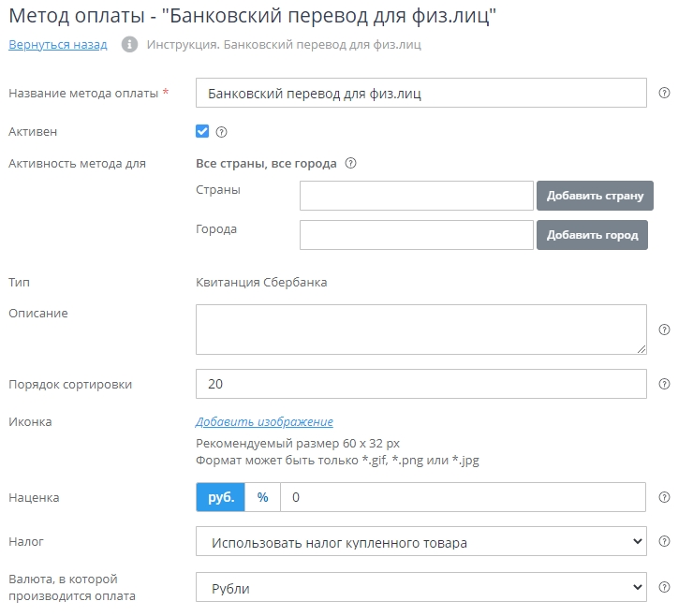Expand the payment currency dropdown (Рубли)
The image size is (693, 616).
[x=421, y=588]
